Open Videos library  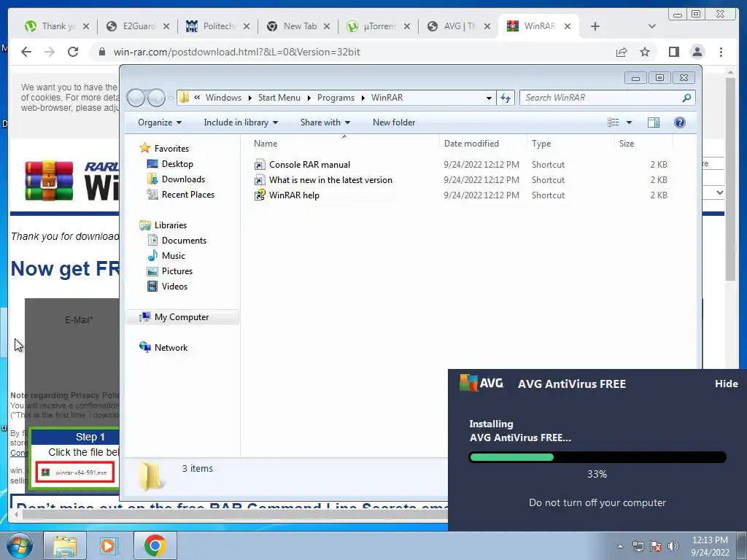168,286
